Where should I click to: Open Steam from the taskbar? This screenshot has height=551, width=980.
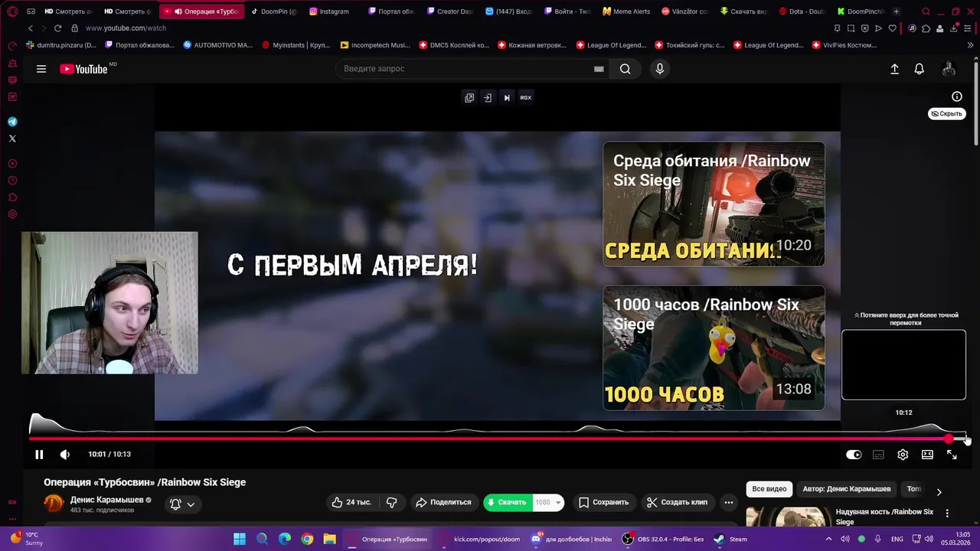click(730, 539)
